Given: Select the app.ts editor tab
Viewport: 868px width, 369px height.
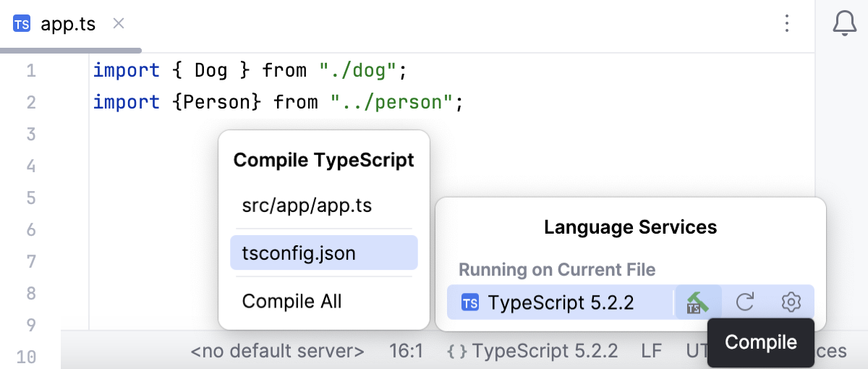Looking at the screenshot, I should point(68,24).
